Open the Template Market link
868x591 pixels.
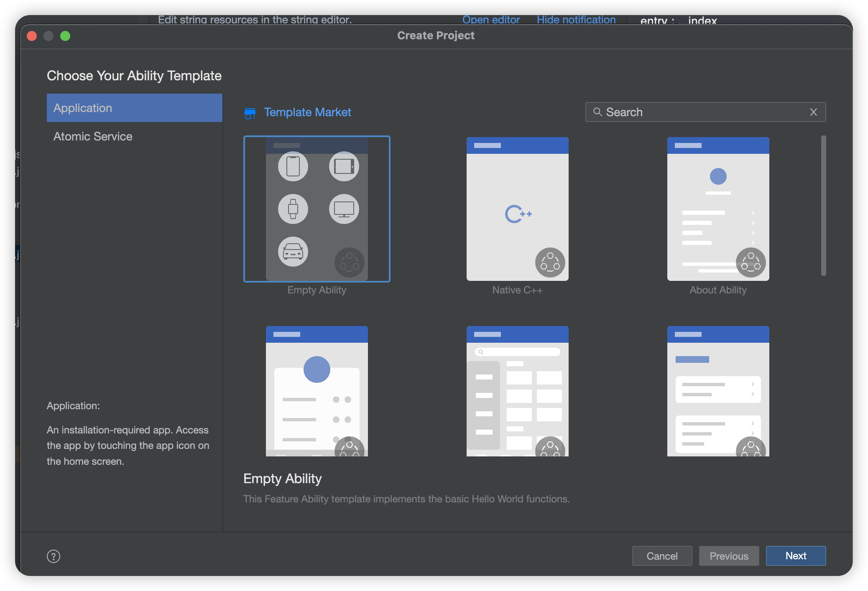point(307,112)
